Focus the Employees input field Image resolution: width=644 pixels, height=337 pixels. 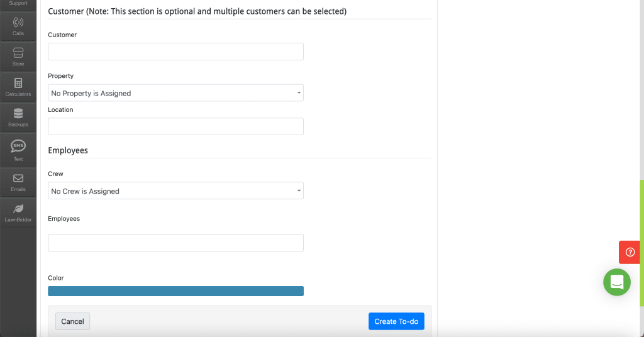point(175,243)
